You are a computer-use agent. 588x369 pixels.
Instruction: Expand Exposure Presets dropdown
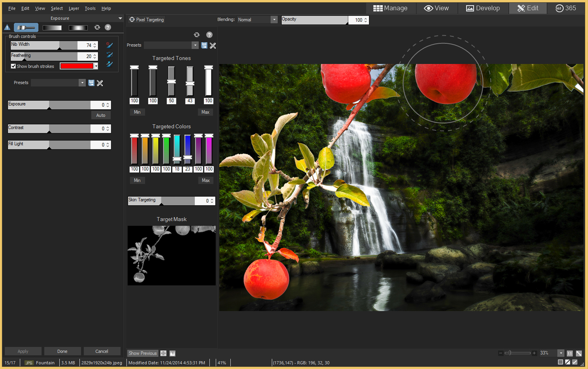pyautogui.click(x=82, y=83)
